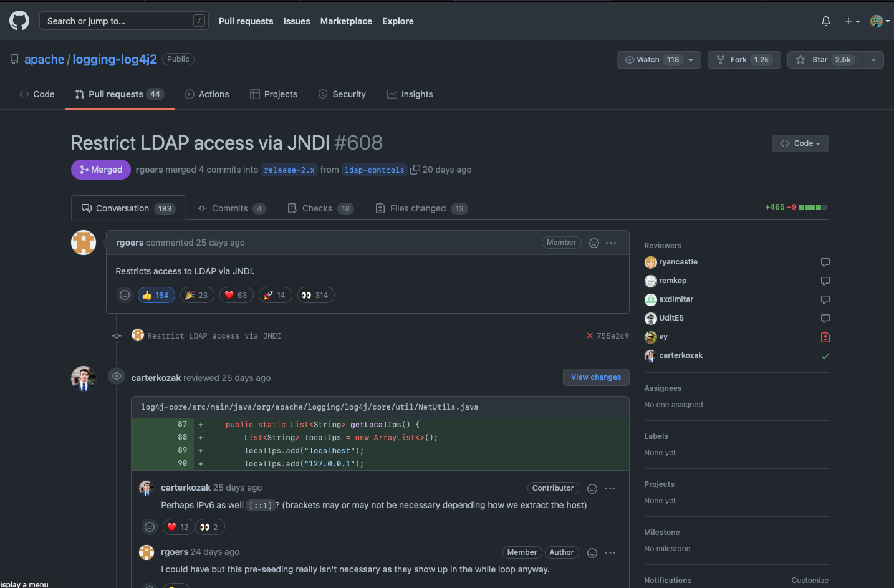This screenshot has height=588, width=894.
Task: Switch to the Projects tab
Action: (274, 94)
